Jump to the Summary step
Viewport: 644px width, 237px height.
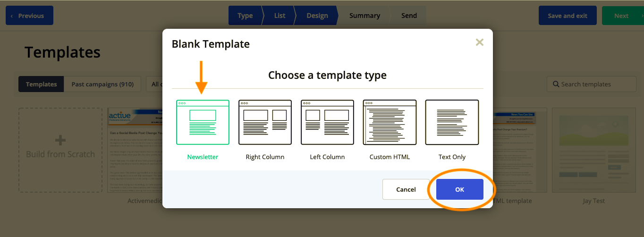(364, 16)
